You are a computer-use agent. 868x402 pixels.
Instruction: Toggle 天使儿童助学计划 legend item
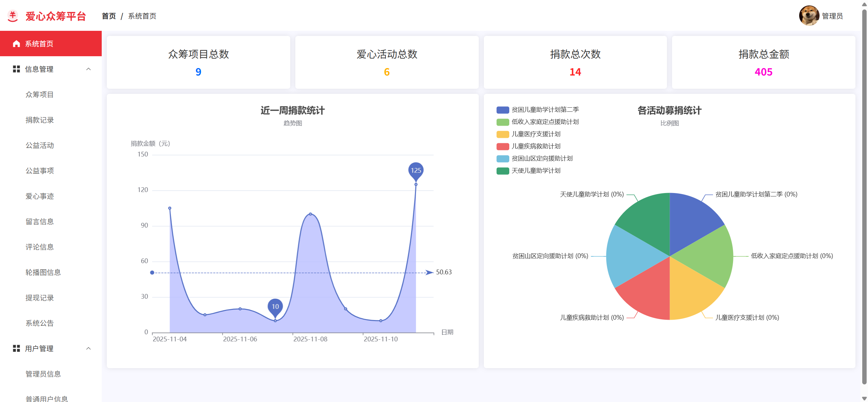point(535,171)
